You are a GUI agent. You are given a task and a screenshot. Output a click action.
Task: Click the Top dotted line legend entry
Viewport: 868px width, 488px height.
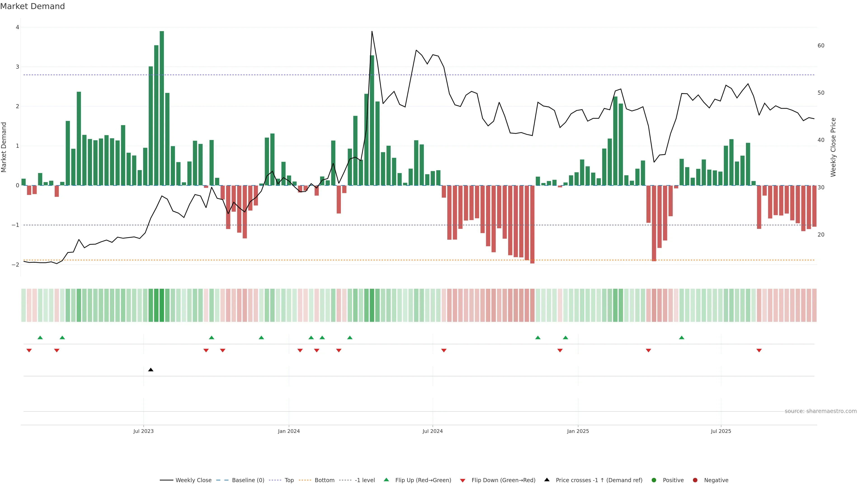point(289,480)
